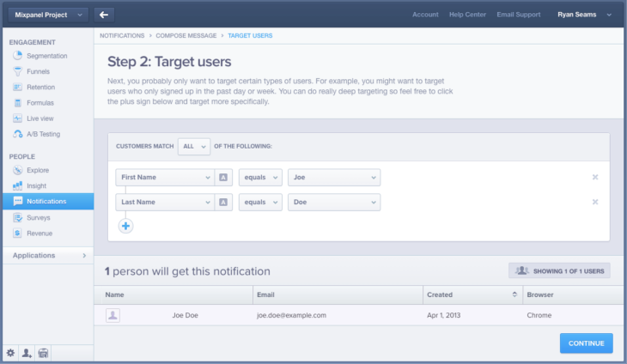Click the Insight bar chart icon
The height and width of the screenshot is (364, 627).
coord(17,185)
